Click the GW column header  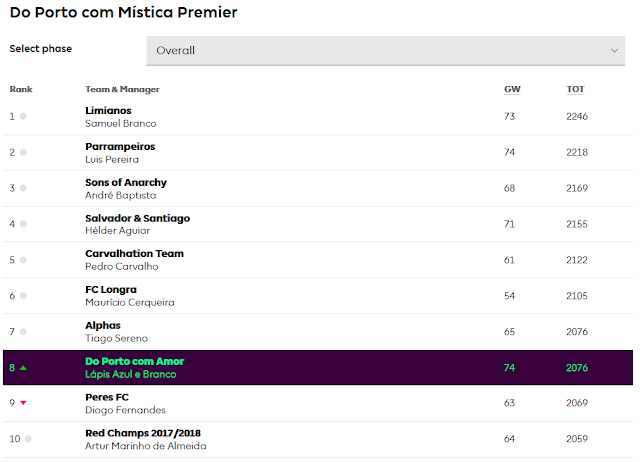tap(512, 89)
